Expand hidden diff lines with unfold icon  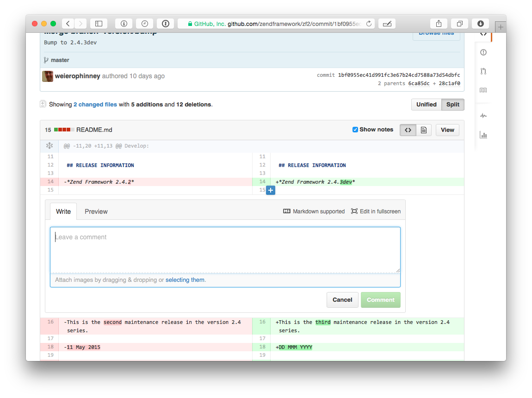point(49,146)
